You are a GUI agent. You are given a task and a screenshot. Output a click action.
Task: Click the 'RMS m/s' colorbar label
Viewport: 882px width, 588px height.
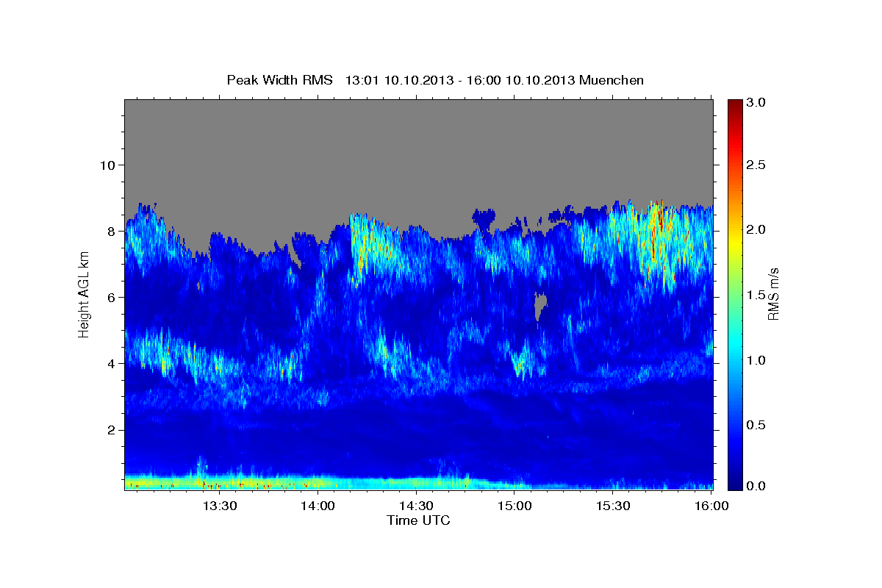click(773, 295)
